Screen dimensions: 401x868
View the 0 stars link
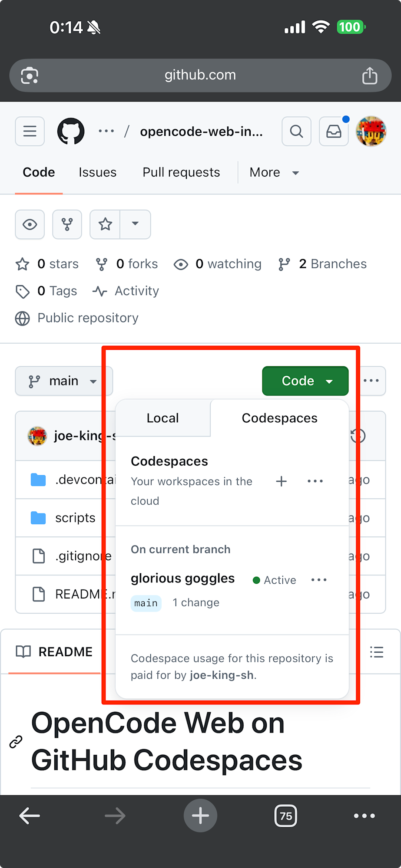pos(47,264)
